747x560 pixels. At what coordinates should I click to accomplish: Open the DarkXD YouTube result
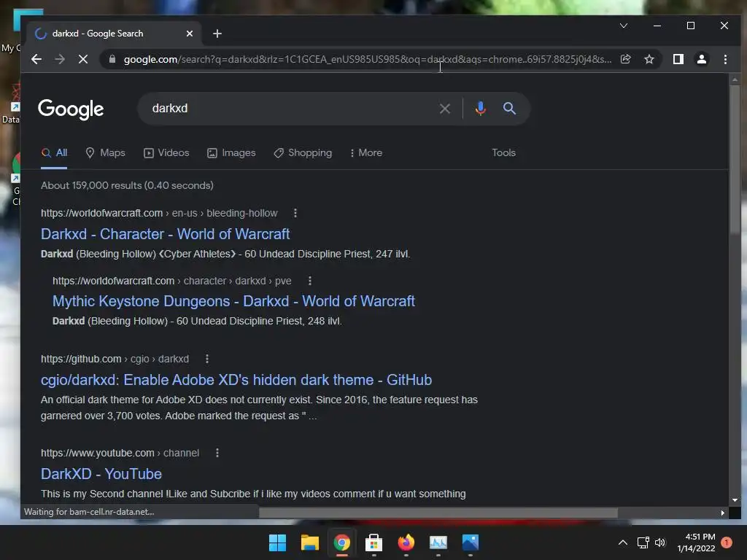(x=101, y=474)
